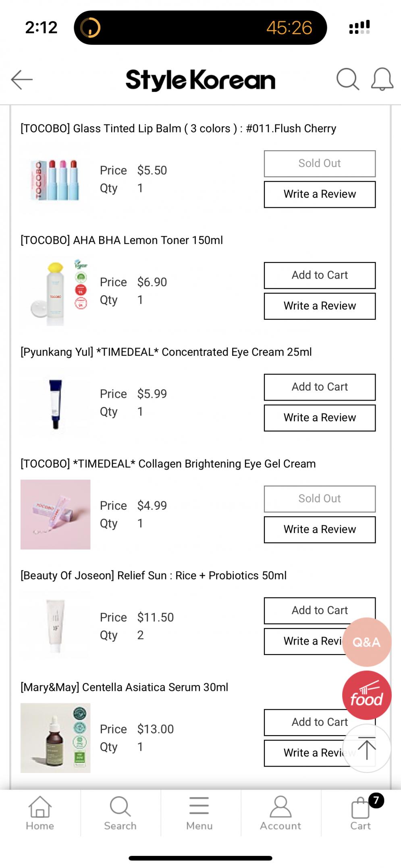The width and height of the screenshot is (401, 868).
Task: Open the Centella Asiatica Serum product thumbnail
Action: tap(56, 738)
